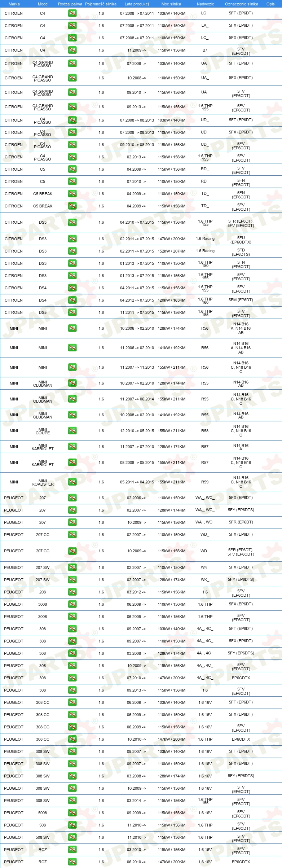The image size is (282, 868).
Task: Select production years '11.2007 -> 11.2013'
Action: tap(137, 367)
